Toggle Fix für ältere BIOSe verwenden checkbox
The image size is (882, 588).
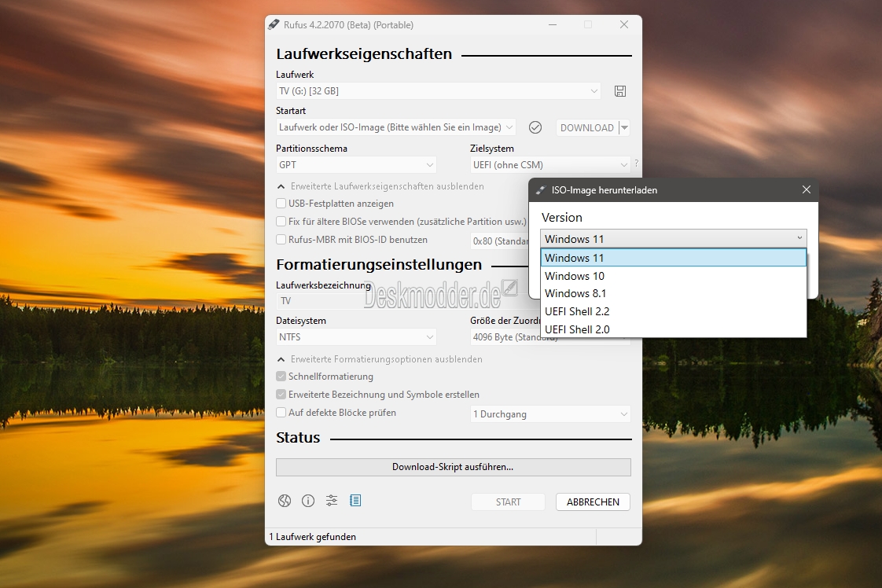281,221
